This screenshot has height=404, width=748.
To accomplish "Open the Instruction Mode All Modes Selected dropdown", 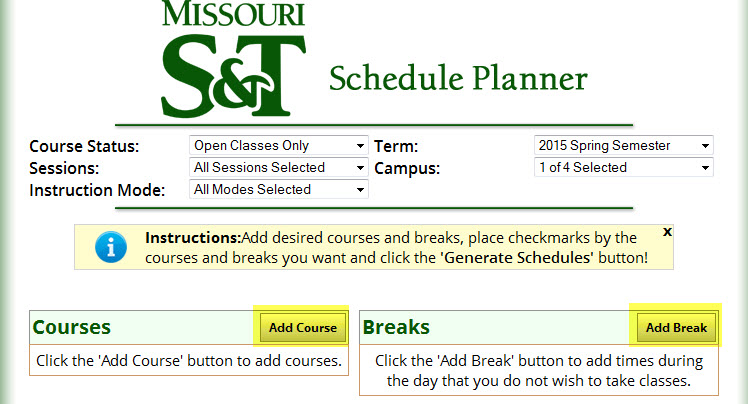I will 279,189.
